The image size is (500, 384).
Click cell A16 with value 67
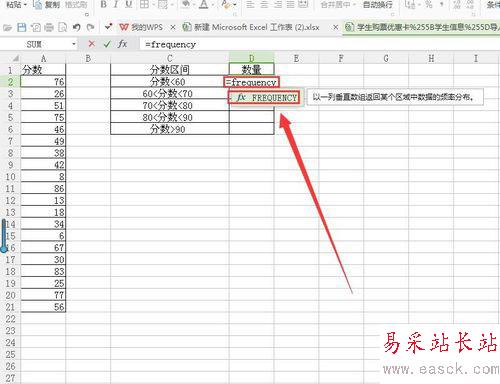pos(43,248)
